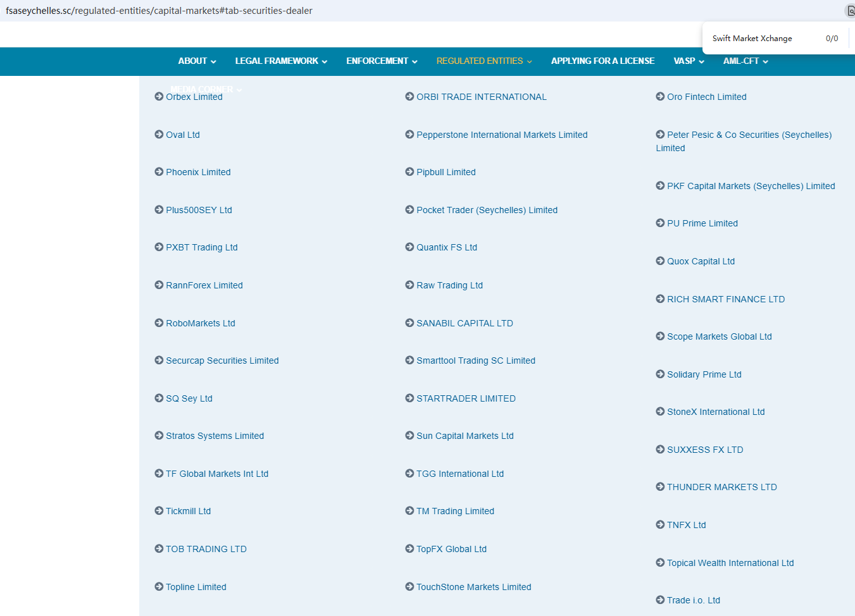Open Pepperstone International Markets Limited link
This screenshot has height=616, width=855.
(x=502, y=135)
